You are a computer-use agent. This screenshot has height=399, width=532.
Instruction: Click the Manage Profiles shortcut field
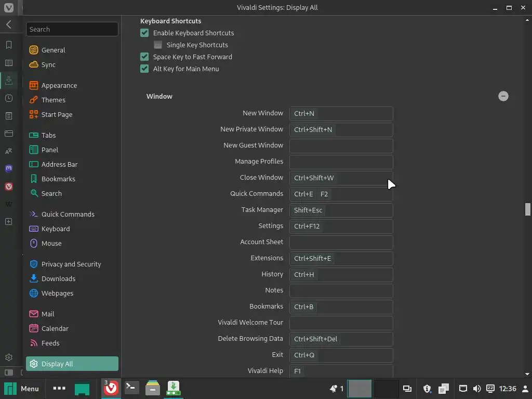pyautogui.click(x=341, y=162)
